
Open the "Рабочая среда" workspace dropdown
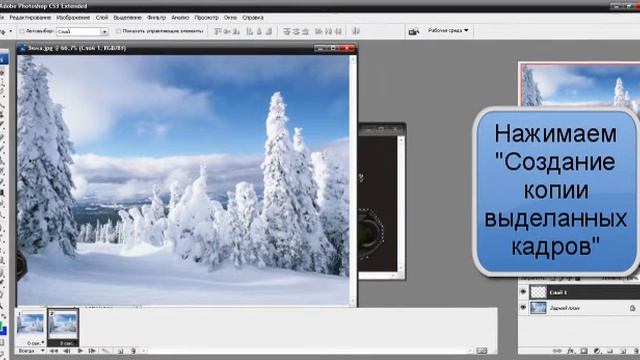(x=448, y=31)
